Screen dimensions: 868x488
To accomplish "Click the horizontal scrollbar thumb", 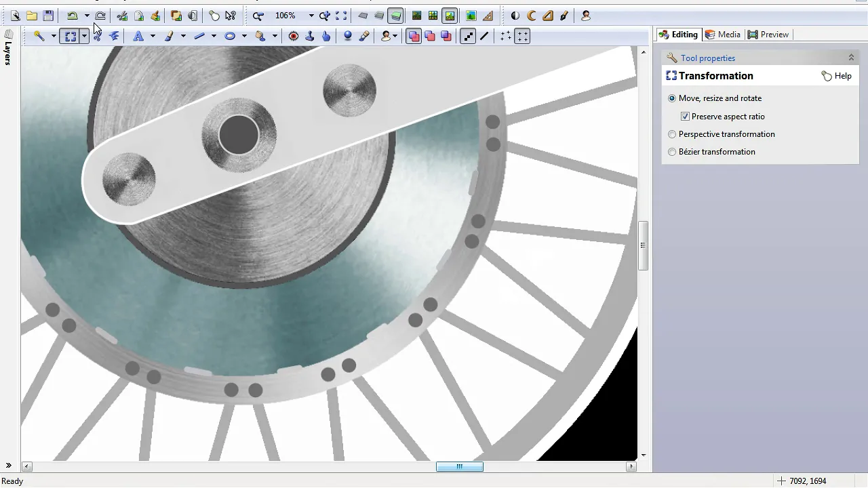I will [460, 466].
